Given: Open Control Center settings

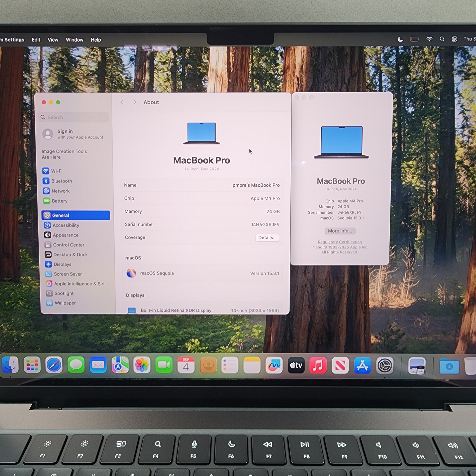Looking at the screenshot, I should (65, 245).
